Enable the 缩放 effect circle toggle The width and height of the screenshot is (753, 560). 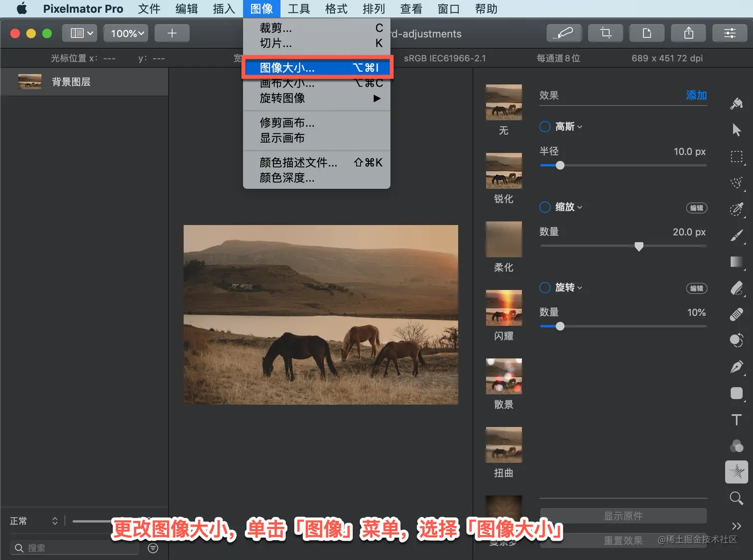tap(545, 207)
